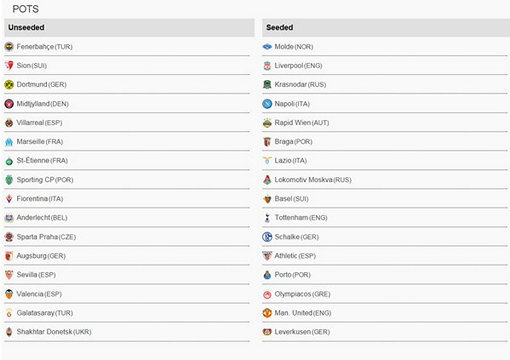Open the Shakhtar Donetsk (UKR) link
Image resolution: width=510 pixels, height=360 pixels.
click(54, 332)
